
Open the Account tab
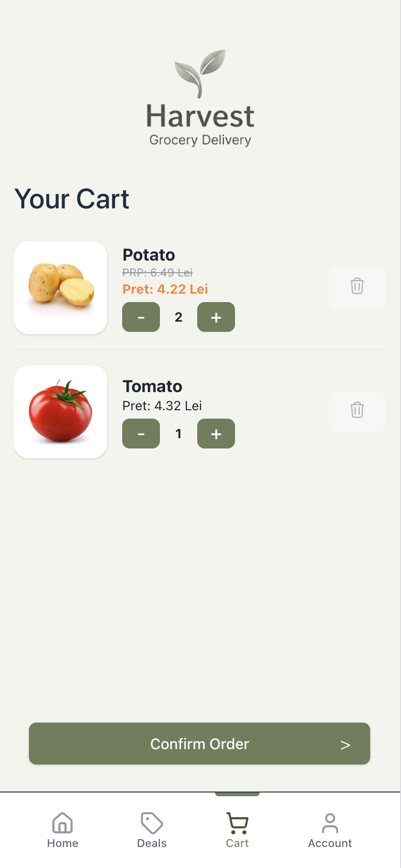tap(330, 830)
